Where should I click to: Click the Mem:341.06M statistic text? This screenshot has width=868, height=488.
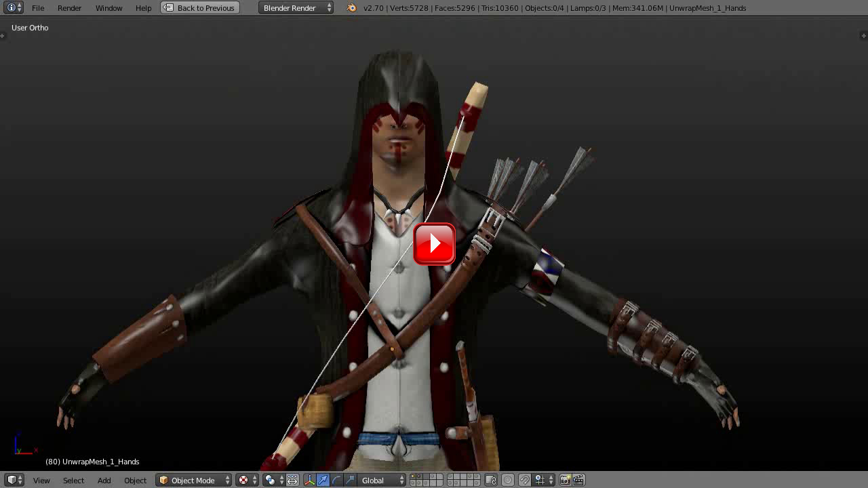(637, 8)
